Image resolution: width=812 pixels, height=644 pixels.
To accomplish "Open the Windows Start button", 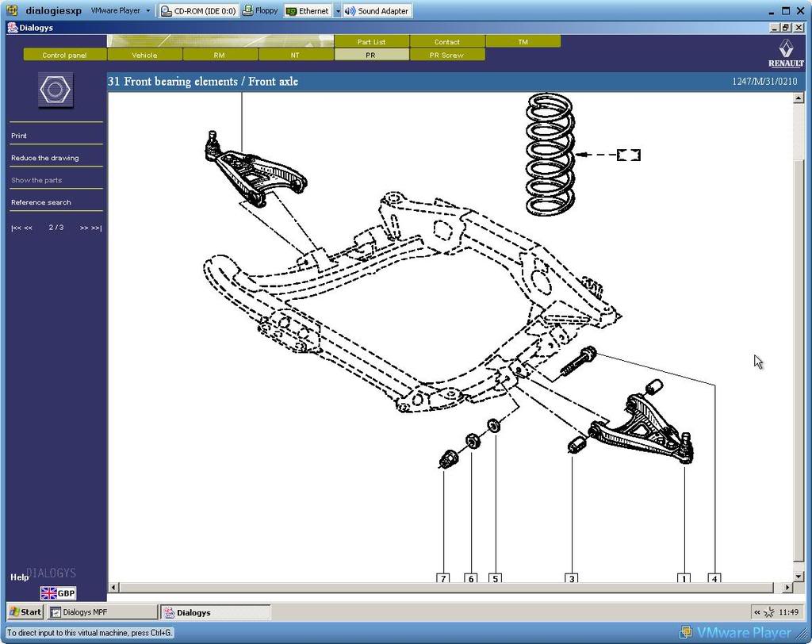I will pos(25,612).
